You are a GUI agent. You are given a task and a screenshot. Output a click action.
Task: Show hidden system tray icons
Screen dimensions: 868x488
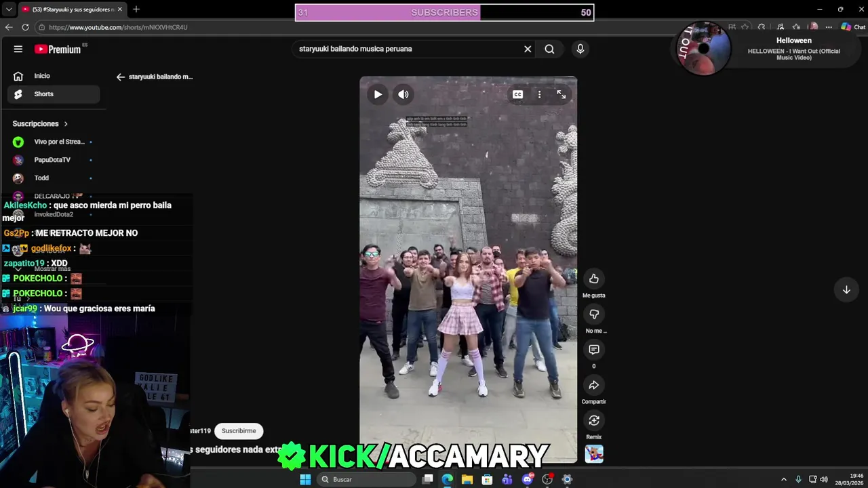(x=784, y=479)
